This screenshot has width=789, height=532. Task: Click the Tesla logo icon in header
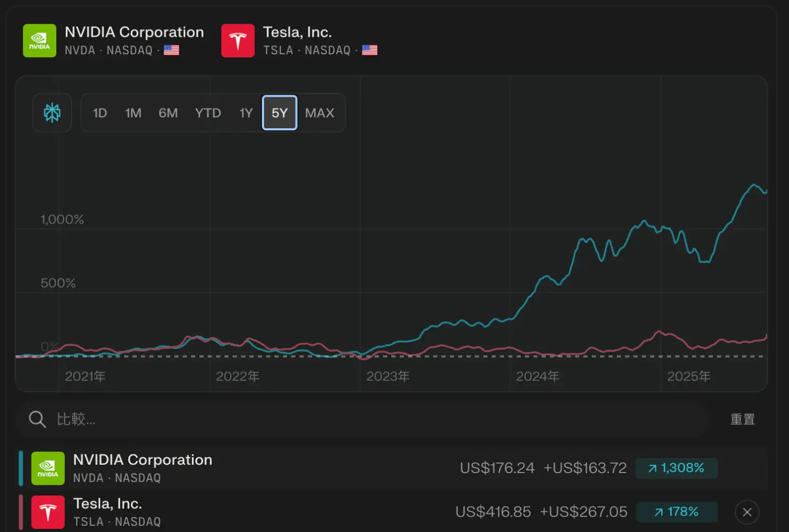238,40
